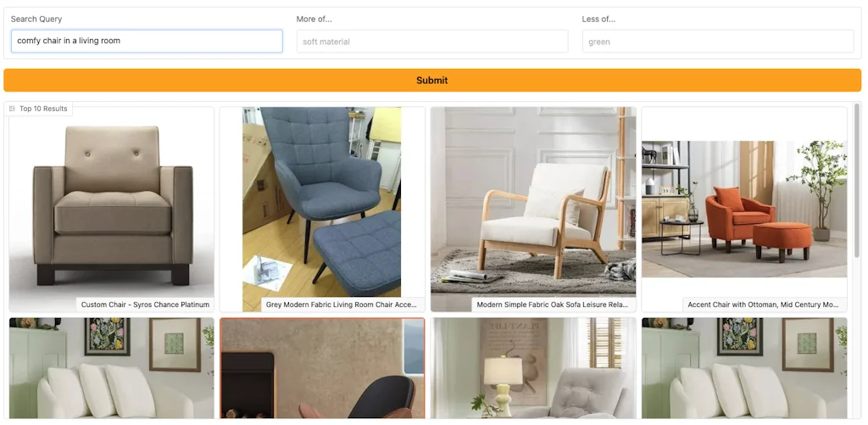Click the 'Less of...' green placeholder field

pos(718,42)
